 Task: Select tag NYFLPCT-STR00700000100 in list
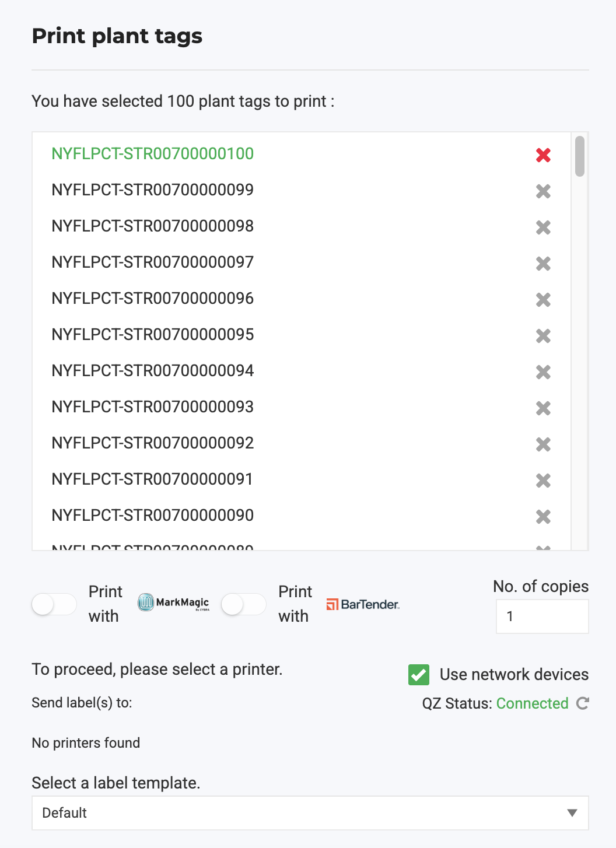153,154
